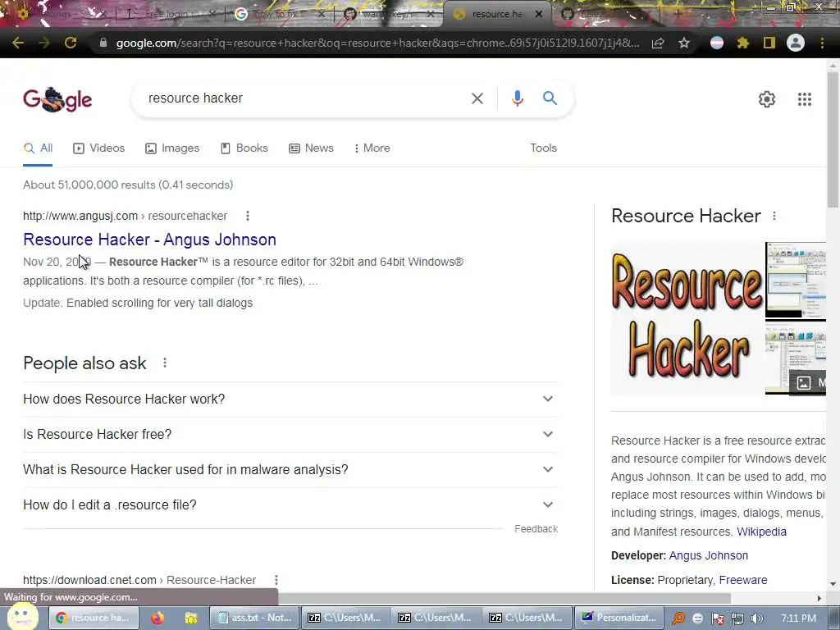This screenshot has width=840, height=630.
Task: Click the striped flag extension icon
Action: (x=717, y=43)
